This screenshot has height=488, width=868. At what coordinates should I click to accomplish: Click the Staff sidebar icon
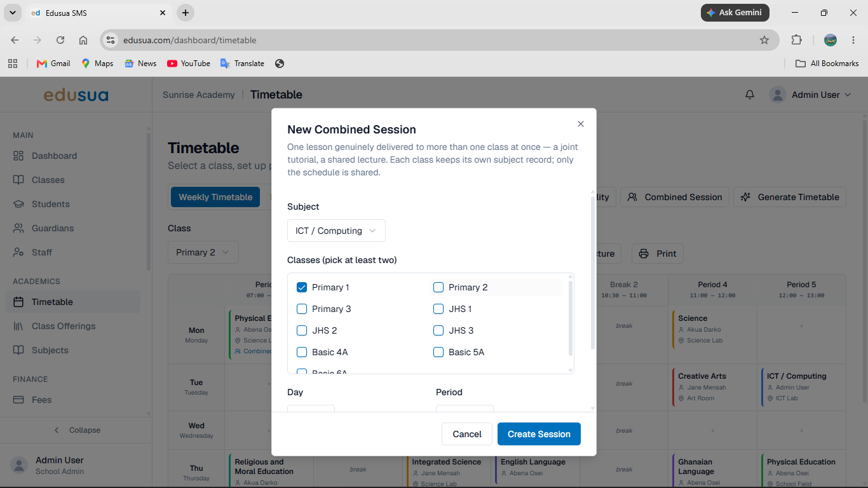(18, 252)
